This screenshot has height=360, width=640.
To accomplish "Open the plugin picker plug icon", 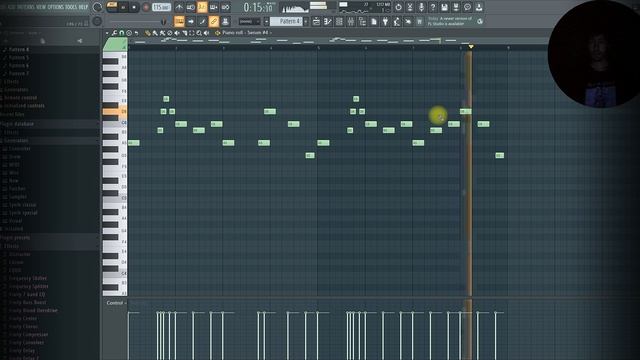I will pyautogui.click(x=385, y=22).
